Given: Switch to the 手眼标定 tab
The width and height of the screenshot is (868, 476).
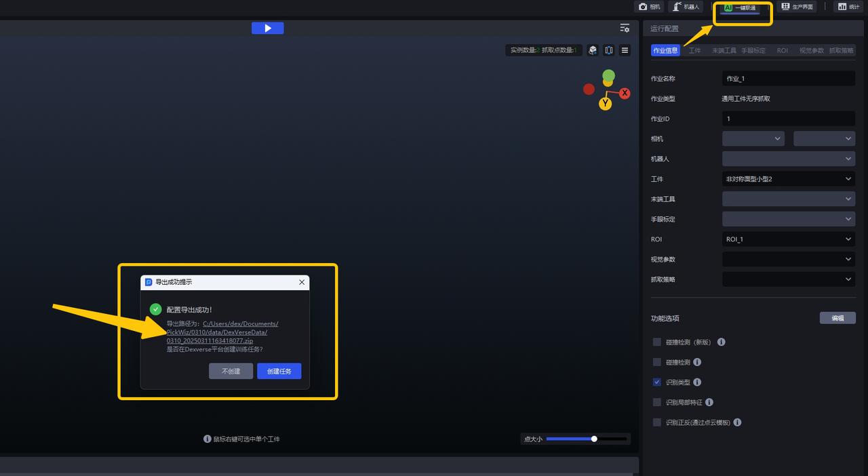Looking at the screenshot, I should [753, 51].
